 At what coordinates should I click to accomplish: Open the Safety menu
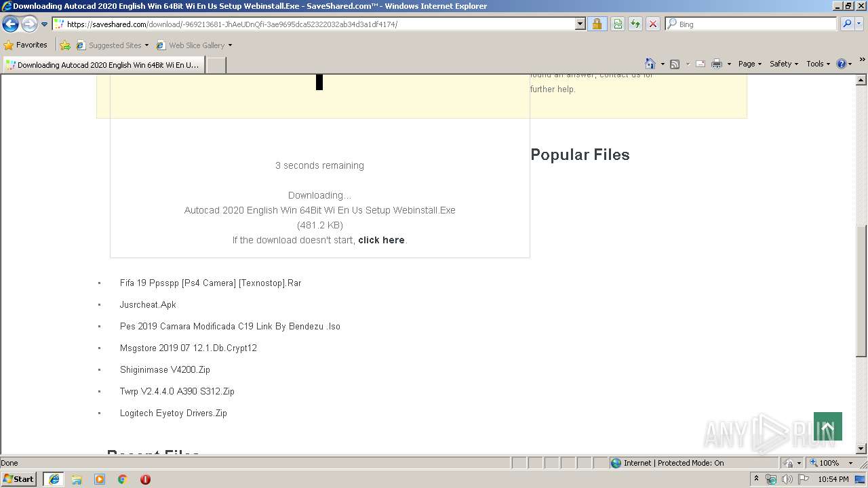click(x=783, y=64)
